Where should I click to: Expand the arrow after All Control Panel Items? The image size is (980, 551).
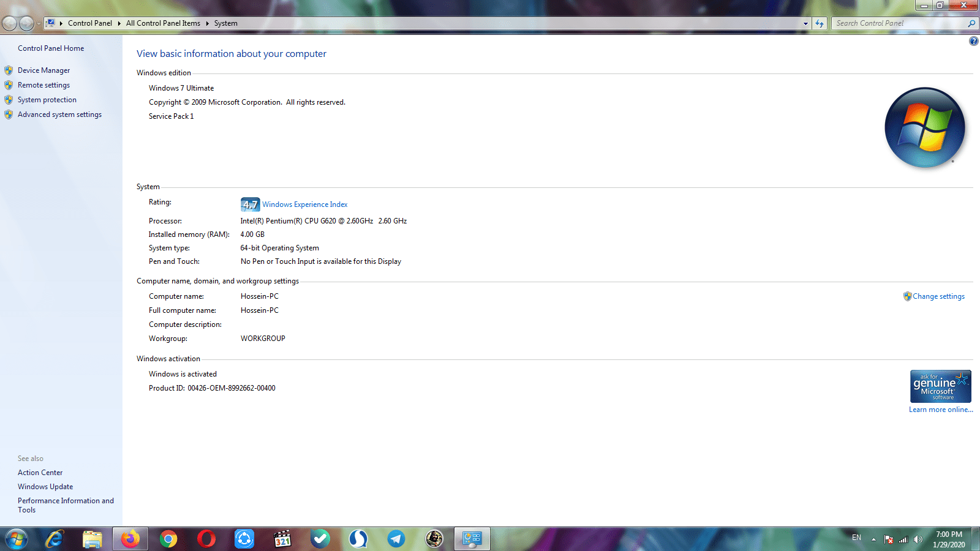pyautogui.click(x=207, y=23)
